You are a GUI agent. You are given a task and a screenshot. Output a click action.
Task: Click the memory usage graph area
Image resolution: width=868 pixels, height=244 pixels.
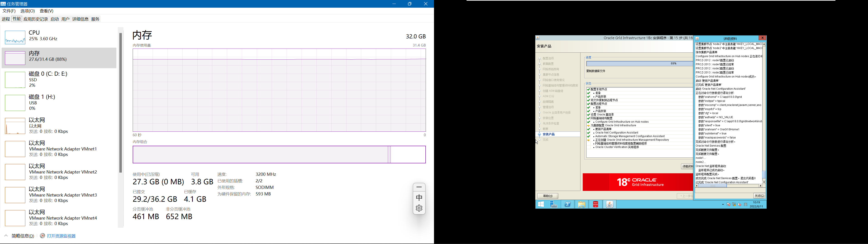[279, 90]
